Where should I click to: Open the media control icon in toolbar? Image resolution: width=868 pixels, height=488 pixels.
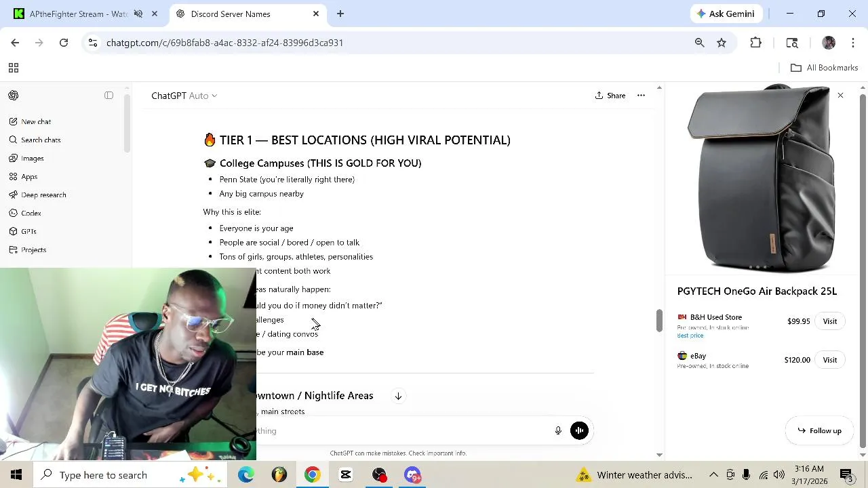tap(792, 43)
